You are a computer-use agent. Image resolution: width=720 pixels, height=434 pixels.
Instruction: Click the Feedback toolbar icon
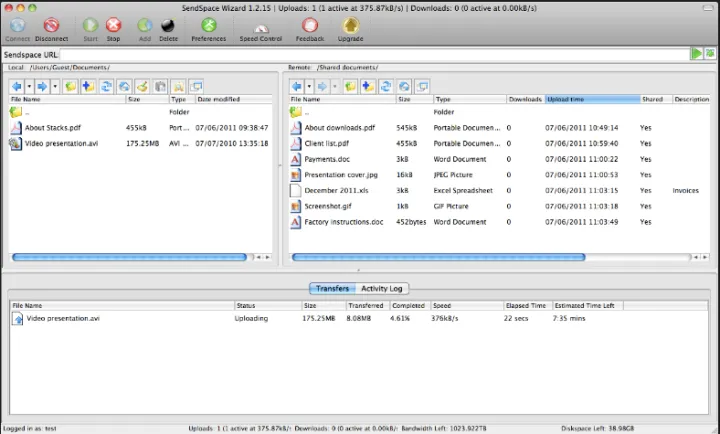(x=308, y=24)
